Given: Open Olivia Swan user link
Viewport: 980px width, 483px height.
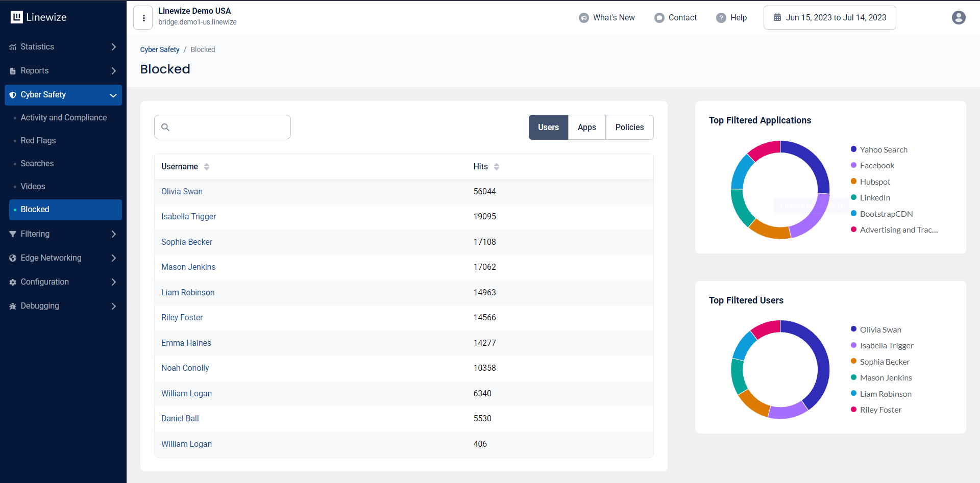Looking at the screenshot, I should [182, 192].
